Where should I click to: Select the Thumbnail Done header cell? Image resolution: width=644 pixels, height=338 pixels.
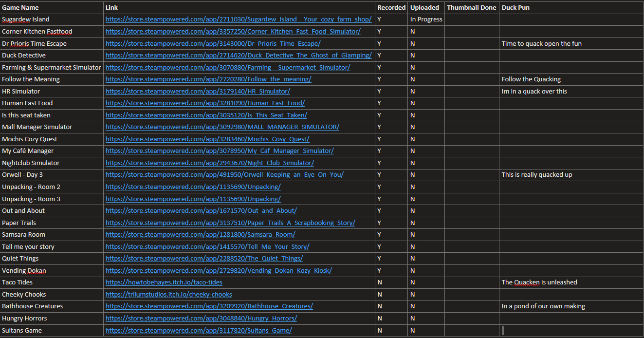pos(471,8)
